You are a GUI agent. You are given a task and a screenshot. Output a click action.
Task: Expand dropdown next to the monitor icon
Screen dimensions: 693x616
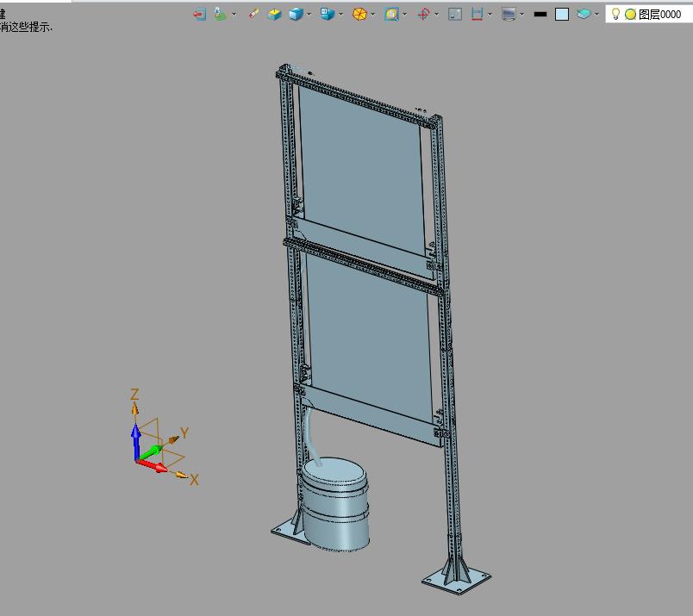coord(522,15)
